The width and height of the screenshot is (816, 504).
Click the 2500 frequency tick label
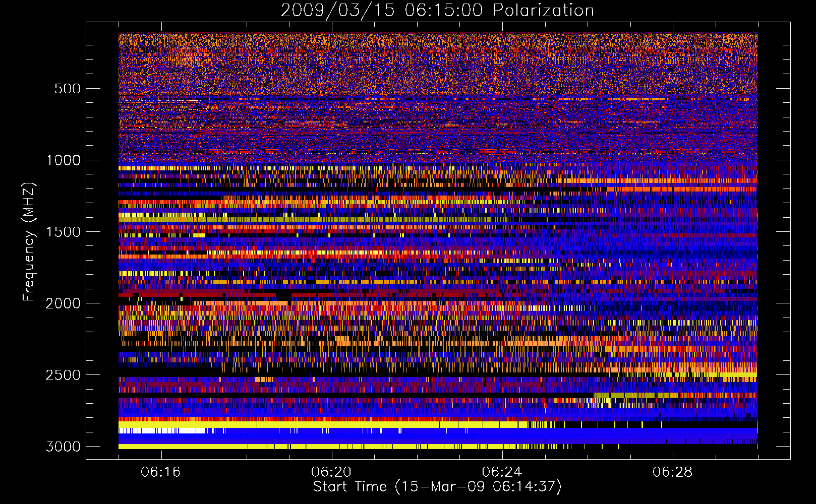coord(63,375)
